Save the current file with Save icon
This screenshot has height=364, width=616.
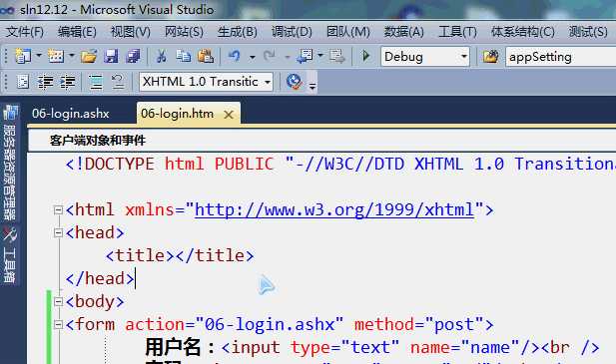[111, 57]
